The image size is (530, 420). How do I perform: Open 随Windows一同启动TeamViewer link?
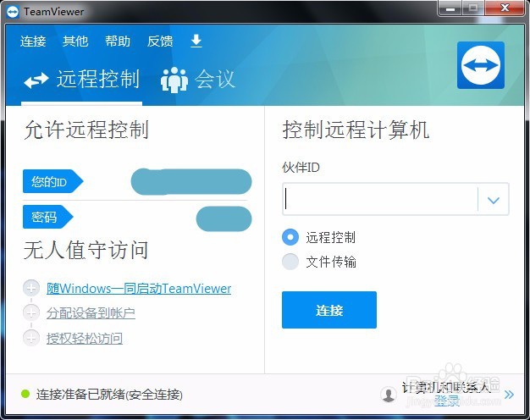tap(139, 289)
